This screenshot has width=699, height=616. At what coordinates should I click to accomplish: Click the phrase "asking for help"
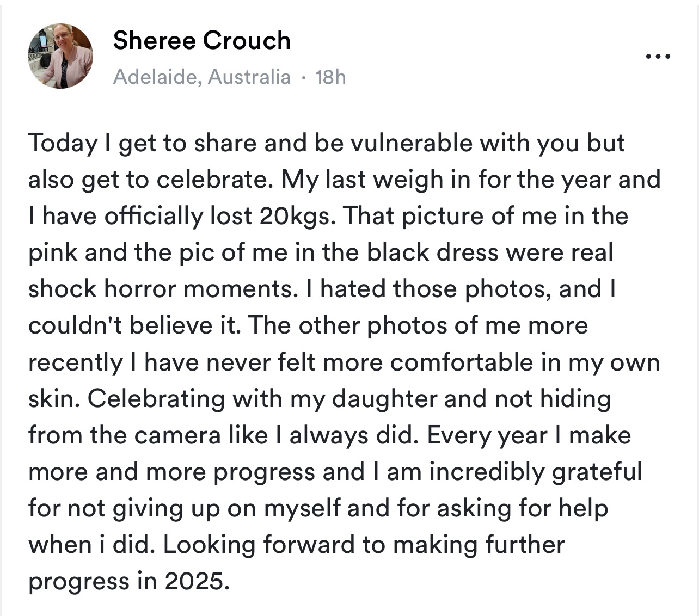pos(522,508)
